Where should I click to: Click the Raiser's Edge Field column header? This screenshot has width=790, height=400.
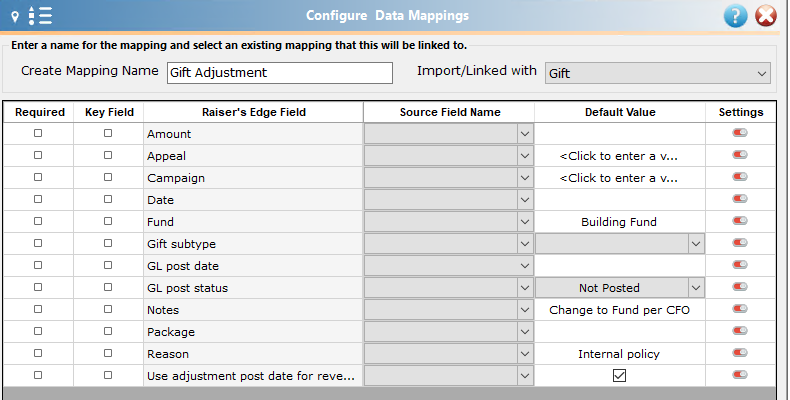[254, 112]
